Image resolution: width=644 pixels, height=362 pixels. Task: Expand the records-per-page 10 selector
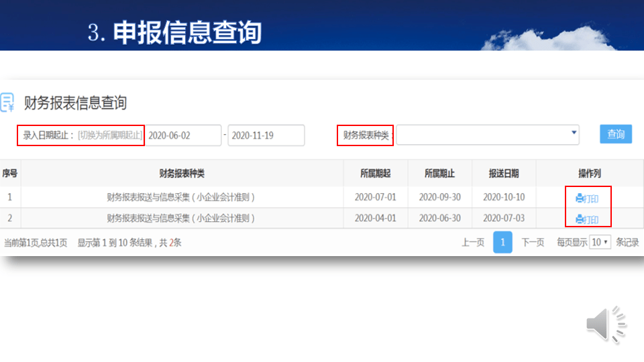[600, 242]
